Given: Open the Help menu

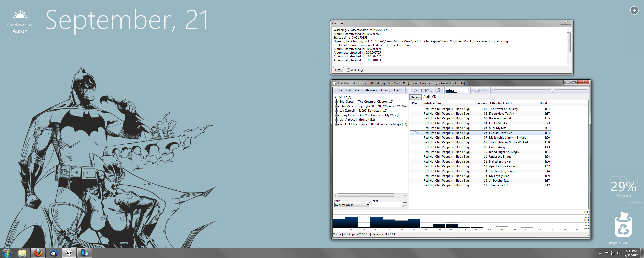Looking at the screenshot, I should (x=397, y=90).
